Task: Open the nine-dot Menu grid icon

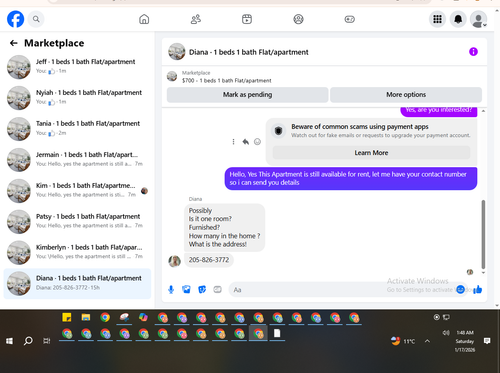Action: (437, 19)
